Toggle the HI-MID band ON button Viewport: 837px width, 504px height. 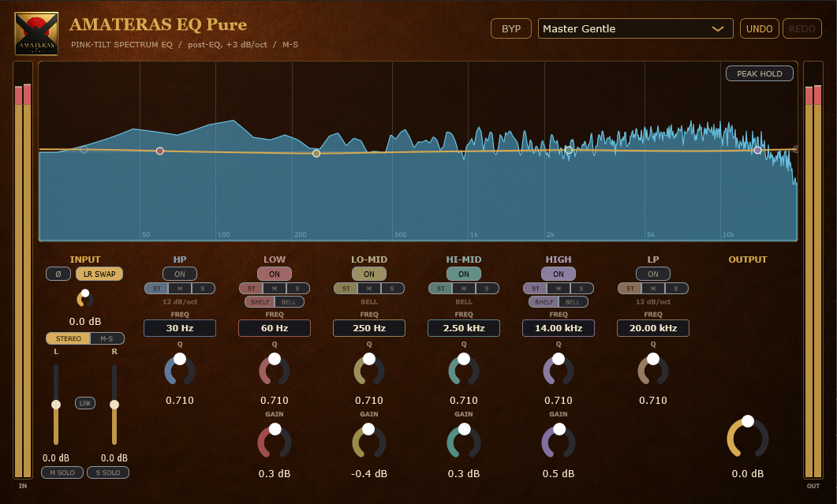(x=463, y=274)
